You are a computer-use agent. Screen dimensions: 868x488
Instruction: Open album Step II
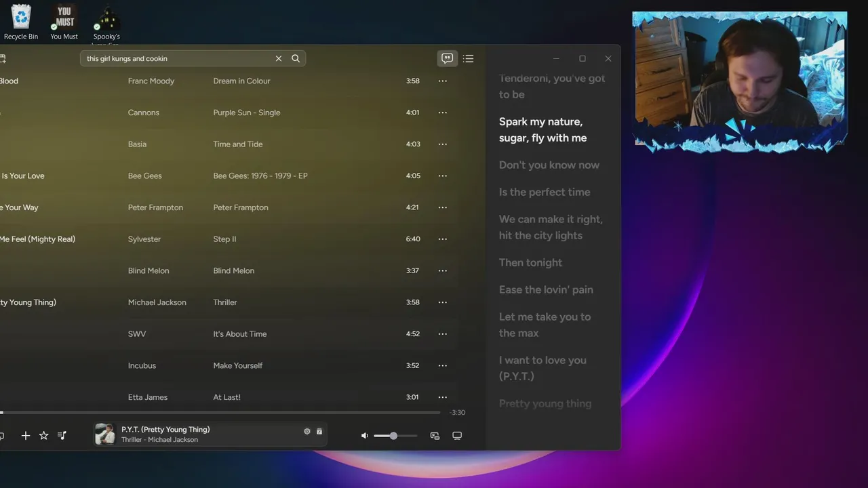224,239
